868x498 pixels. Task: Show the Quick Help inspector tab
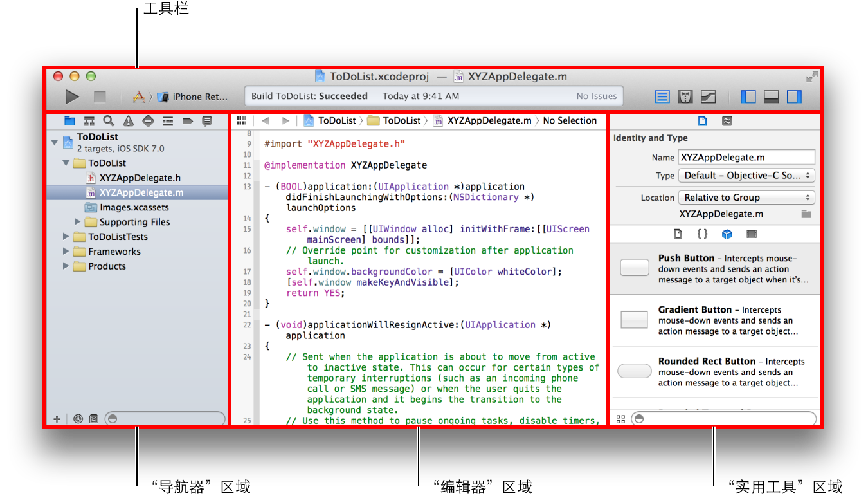tap(727, 121)
